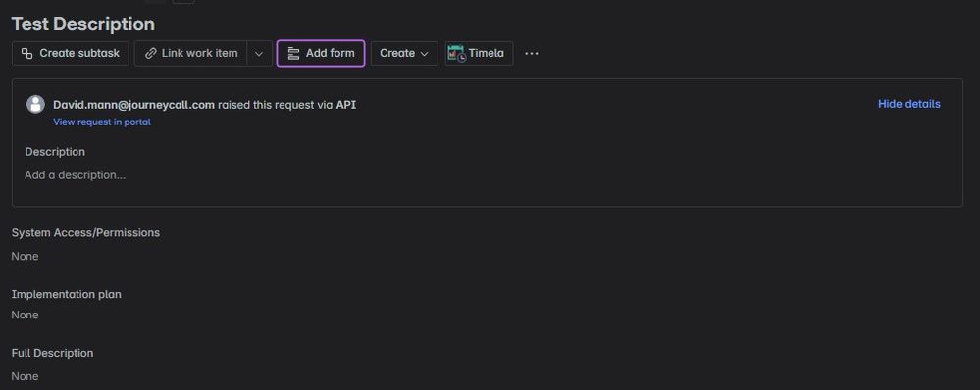The height and width of the screenshot is (390, 980).
Task: Click the Implementation plan label
Action: pos(67,294)
